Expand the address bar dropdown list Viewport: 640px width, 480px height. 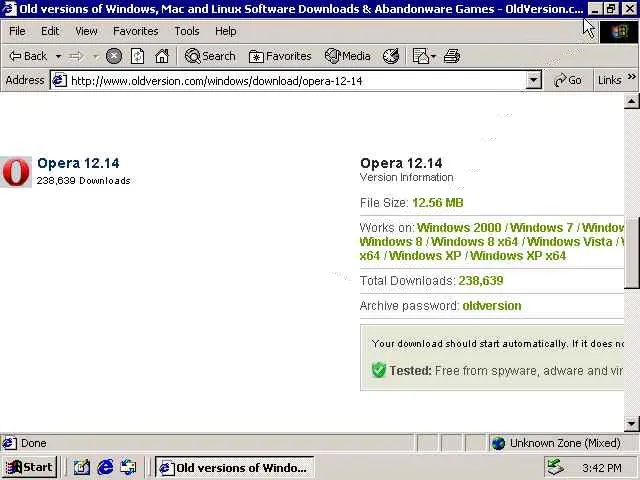(533, 80)
